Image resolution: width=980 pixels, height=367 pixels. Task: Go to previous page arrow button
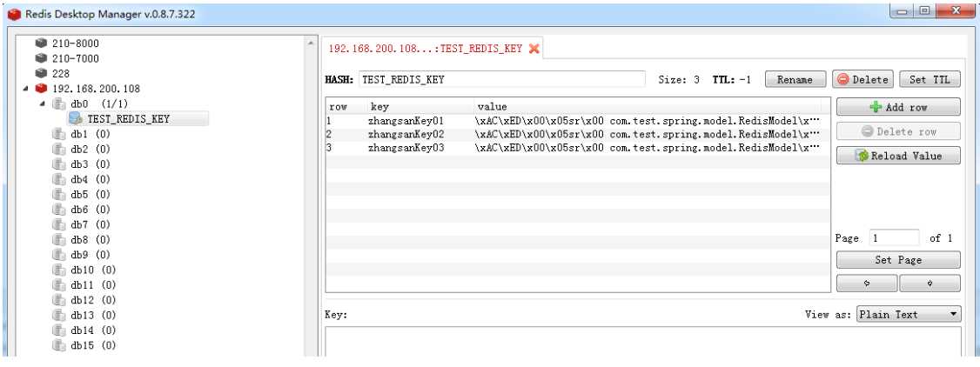coord(867,284)
